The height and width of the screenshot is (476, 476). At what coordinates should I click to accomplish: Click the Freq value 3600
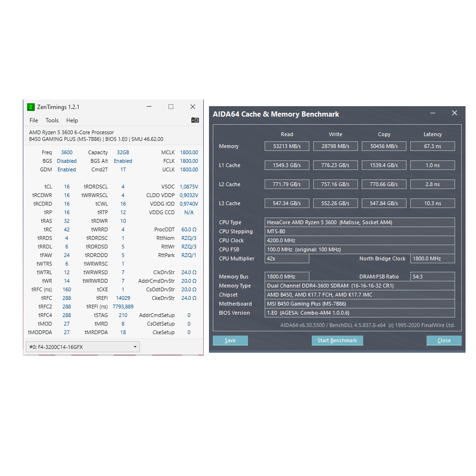pyautogui.click(x=67, y=152)
